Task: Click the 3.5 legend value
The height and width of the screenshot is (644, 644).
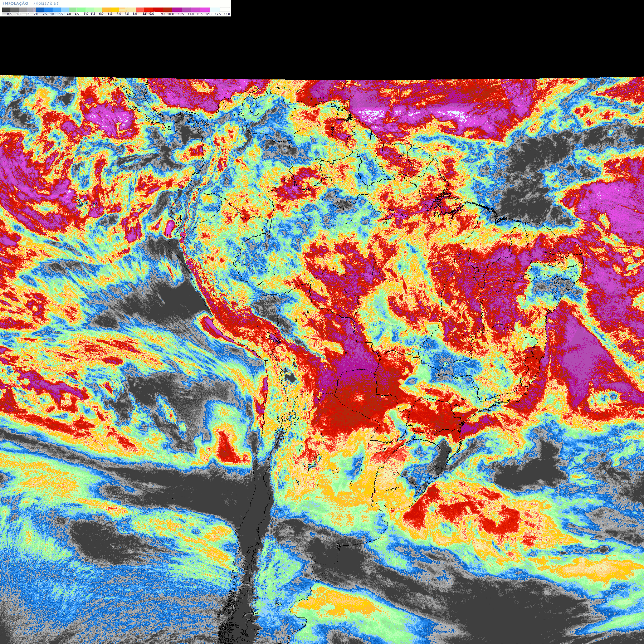Action: click(x=61, y=14)
